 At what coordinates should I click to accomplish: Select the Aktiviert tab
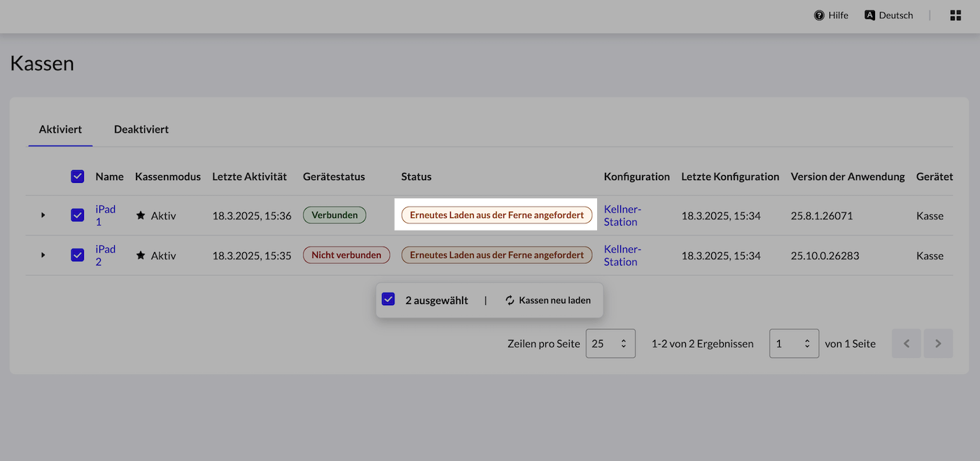60,130
